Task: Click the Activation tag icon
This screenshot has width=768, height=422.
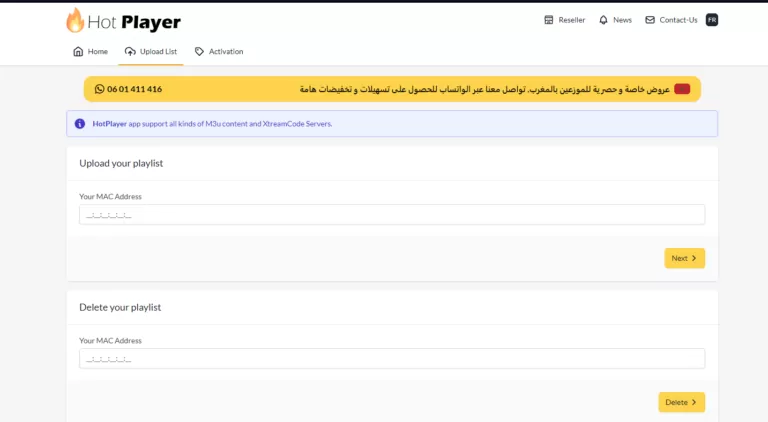Action: coord(199,51)
